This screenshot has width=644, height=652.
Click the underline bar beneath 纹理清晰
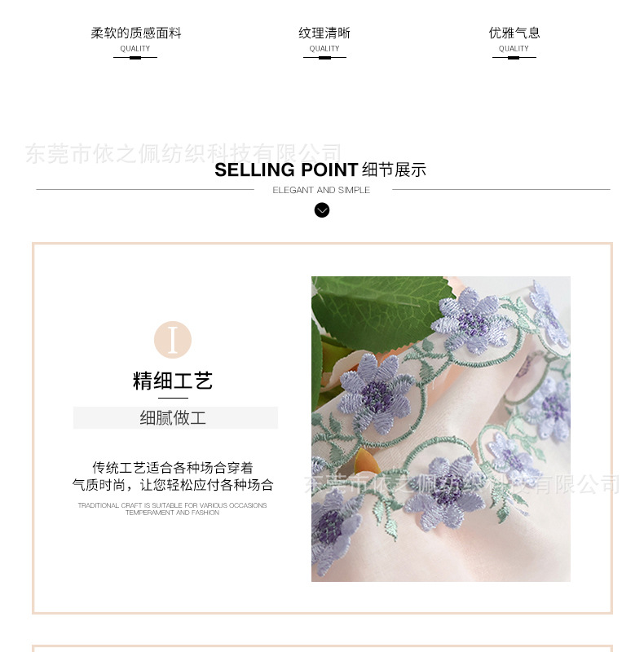(x=325, y=58)
